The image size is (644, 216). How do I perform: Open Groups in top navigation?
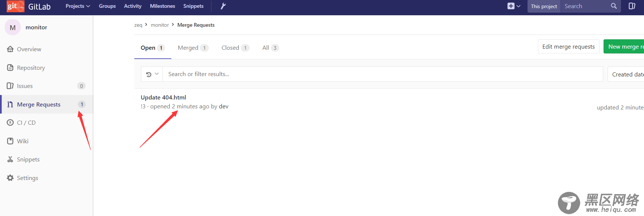107,6
